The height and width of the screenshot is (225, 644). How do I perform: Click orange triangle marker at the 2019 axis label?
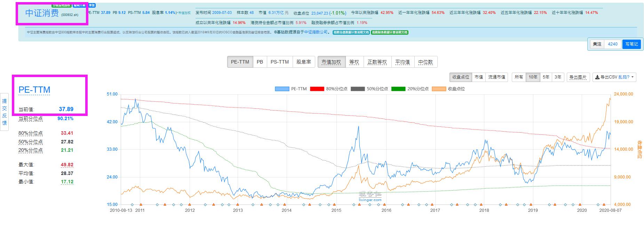532,205
